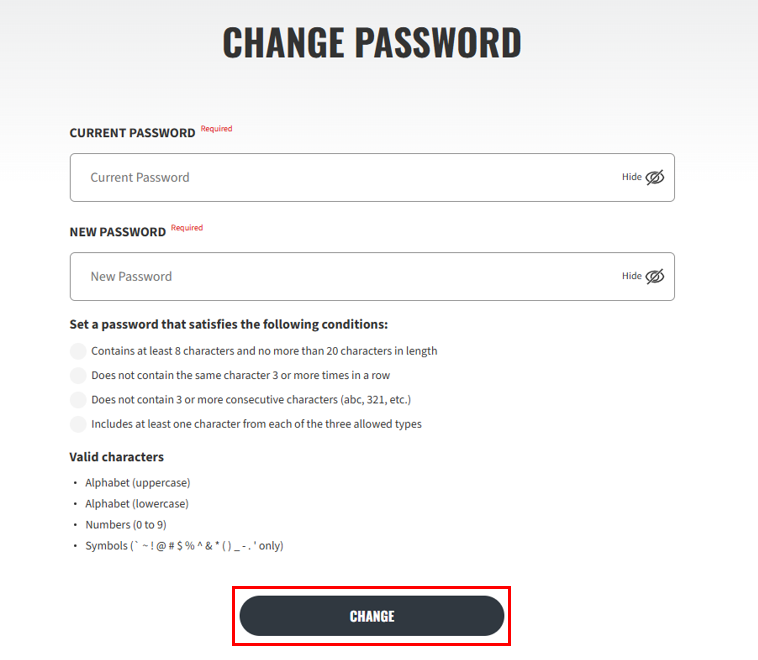Click the 8 to 20 characters condition indicator

coord(78,351)
